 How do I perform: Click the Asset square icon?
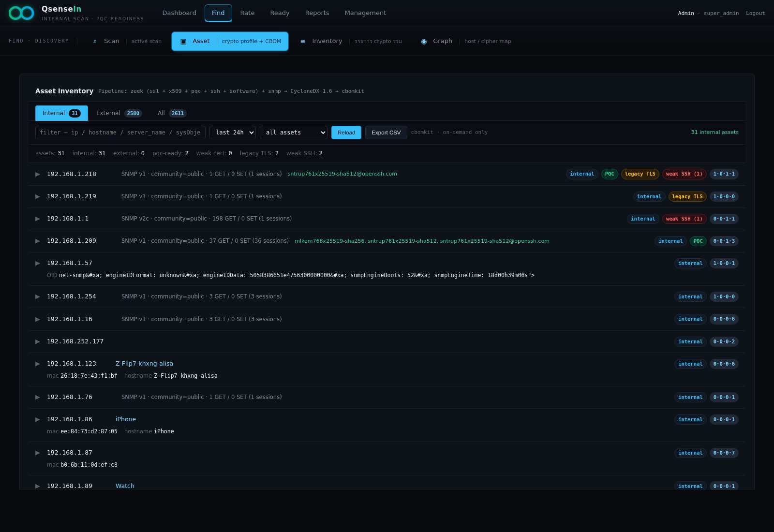point(183,42)
